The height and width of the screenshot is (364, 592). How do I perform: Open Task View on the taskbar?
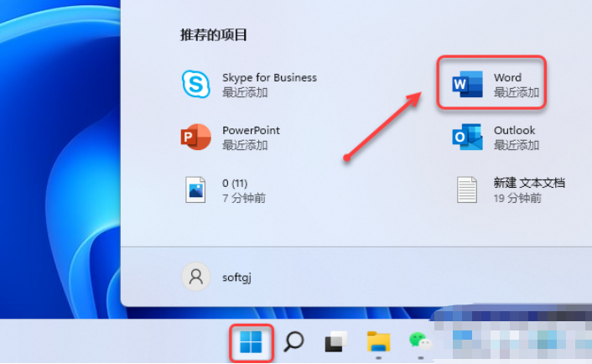tap(336, 341)
